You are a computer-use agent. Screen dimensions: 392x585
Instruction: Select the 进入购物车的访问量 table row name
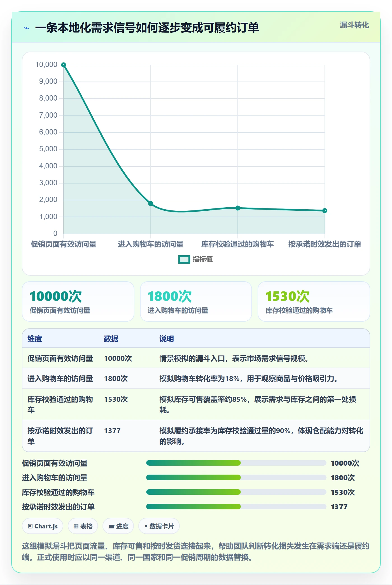pos(60,379)
